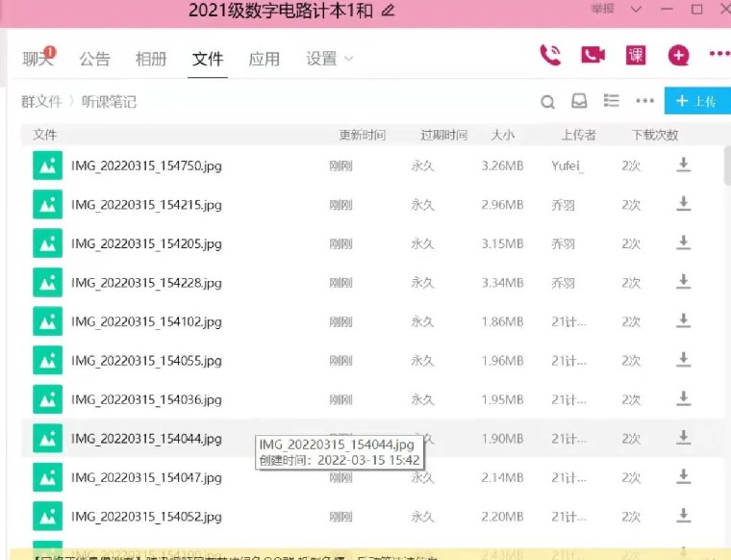
Task: Sort files by 大小 column header
Action: click(502, 135)
